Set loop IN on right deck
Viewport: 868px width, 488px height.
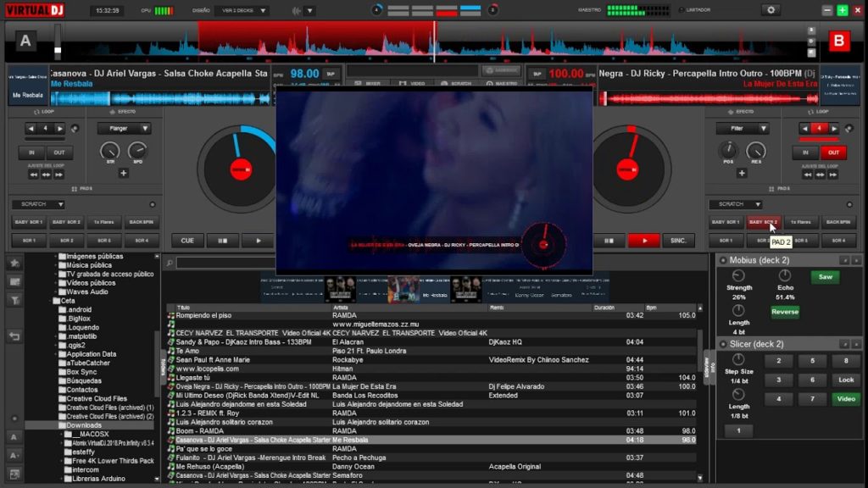(805, 152)
